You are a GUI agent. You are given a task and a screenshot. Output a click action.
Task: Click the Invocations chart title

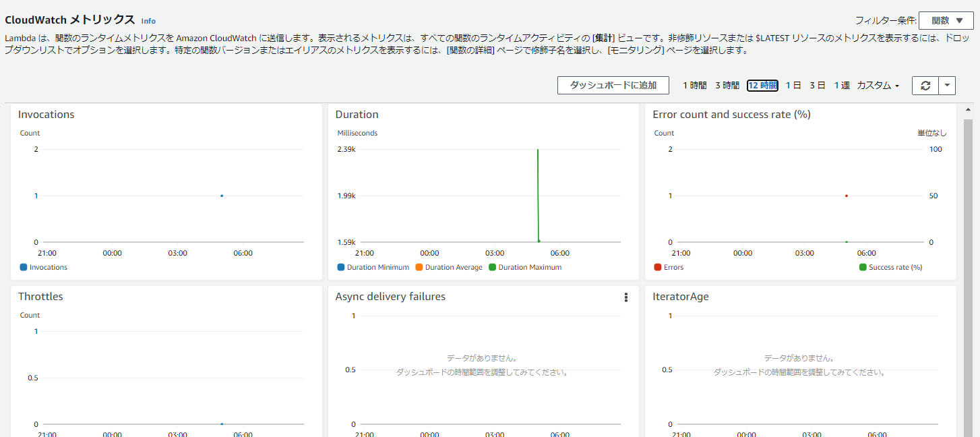click(46, 115)
